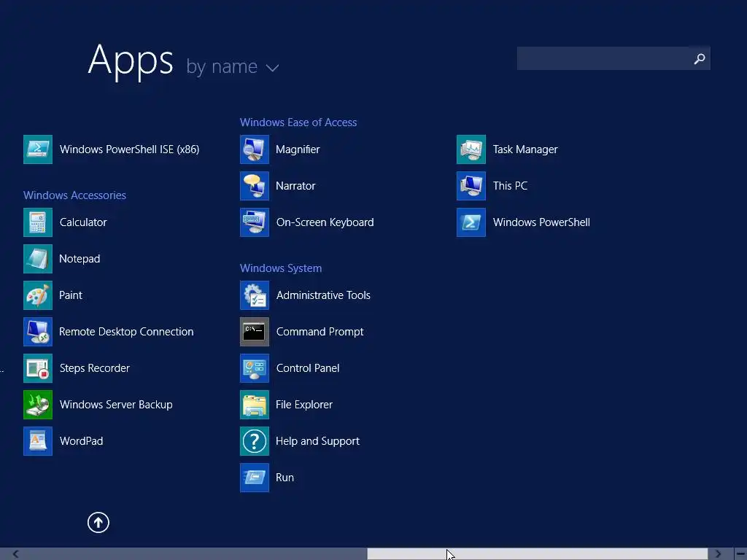Click the 'Administrative Tools' label
Viewport: 747px width, 560px height.
[323, 295]
